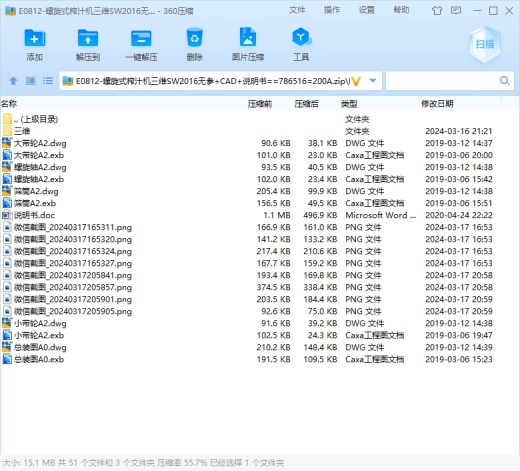Click the 374.5 KB size cell

[x=273, y=287]
